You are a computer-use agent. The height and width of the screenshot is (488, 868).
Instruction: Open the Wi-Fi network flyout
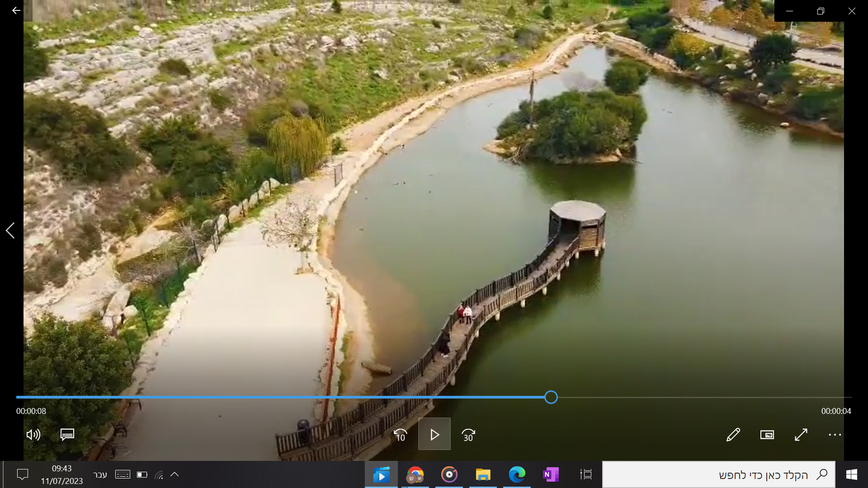(x=159, y=474)
